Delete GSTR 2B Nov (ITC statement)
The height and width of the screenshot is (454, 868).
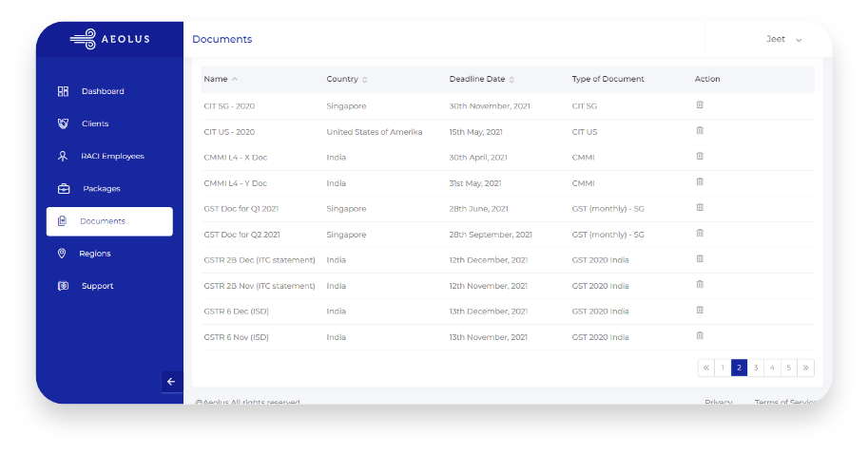tap(700, 284)
